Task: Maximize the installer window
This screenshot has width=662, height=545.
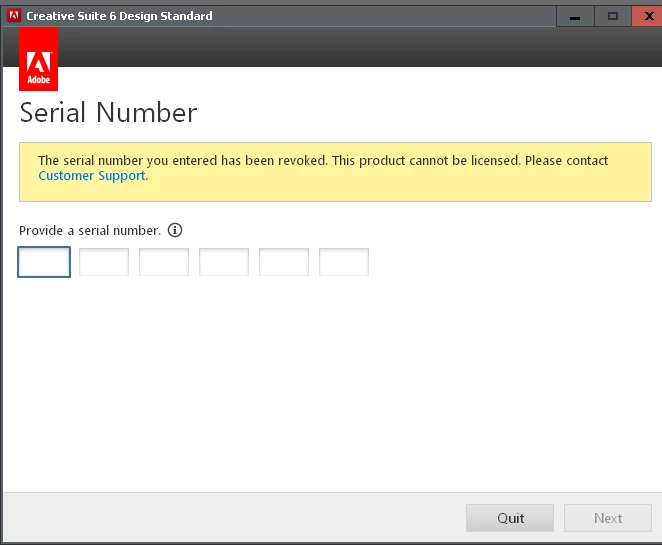Action: [613, 16]
